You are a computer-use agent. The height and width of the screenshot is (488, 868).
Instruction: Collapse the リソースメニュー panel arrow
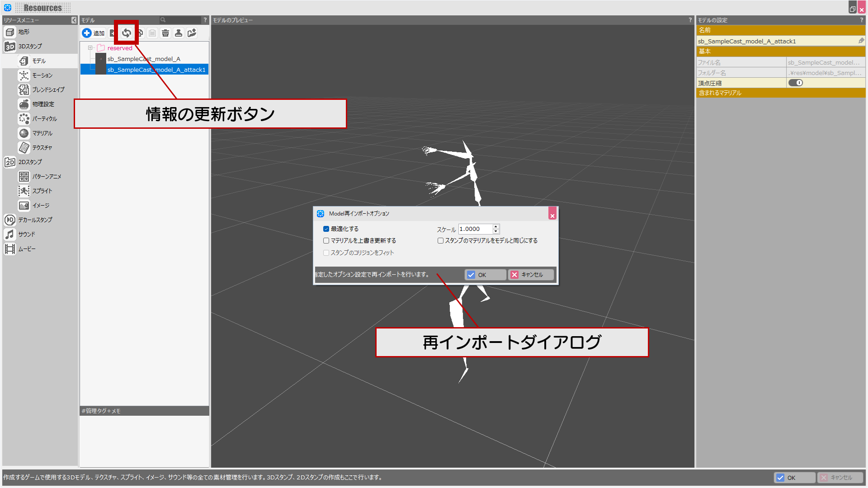(x=74, y=20)
